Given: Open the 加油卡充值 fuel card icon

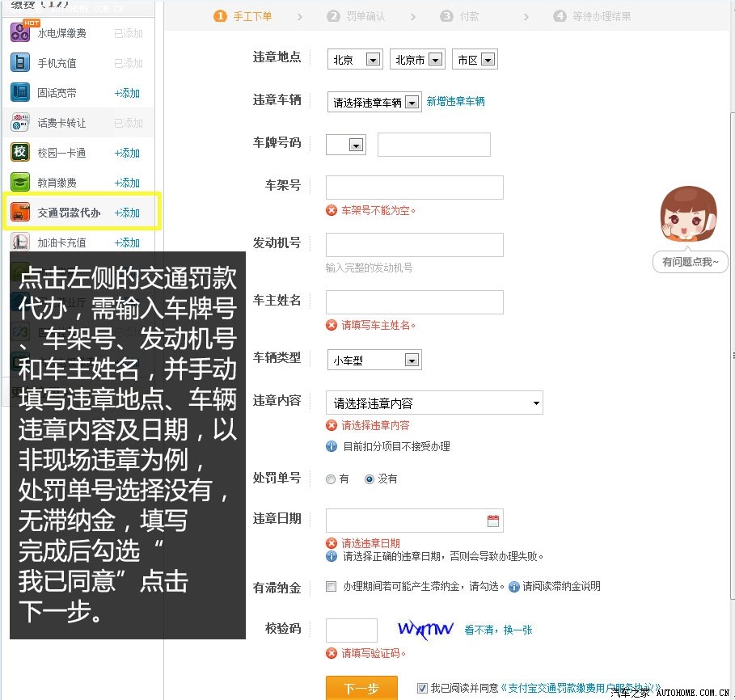Looking at the screenshot, I should click(20, 242).
